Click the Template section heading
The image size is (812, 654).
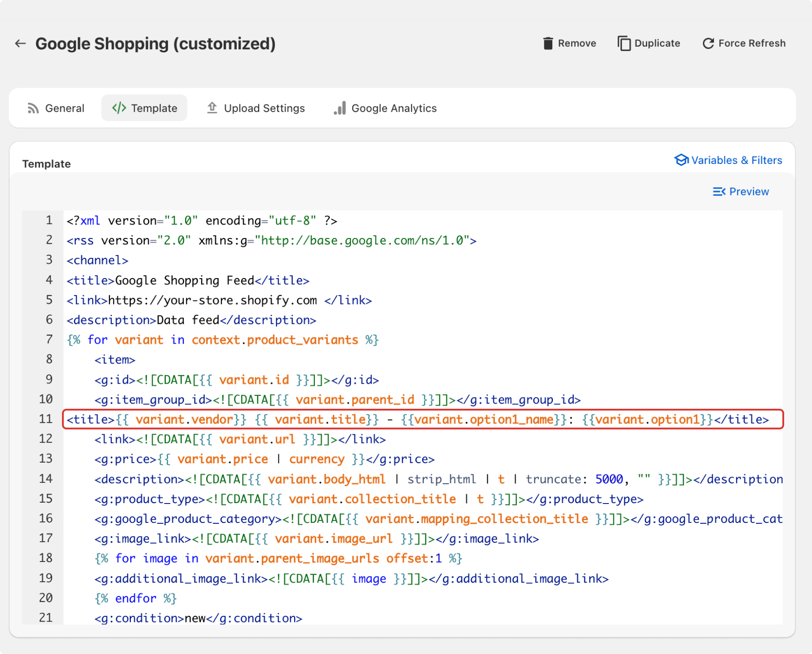coord(47,164)
